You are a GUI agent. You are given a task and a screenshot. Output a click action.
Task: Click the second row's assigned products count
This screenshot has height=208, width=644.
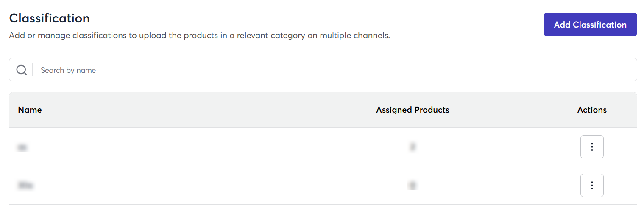click(x=412, y=186)
